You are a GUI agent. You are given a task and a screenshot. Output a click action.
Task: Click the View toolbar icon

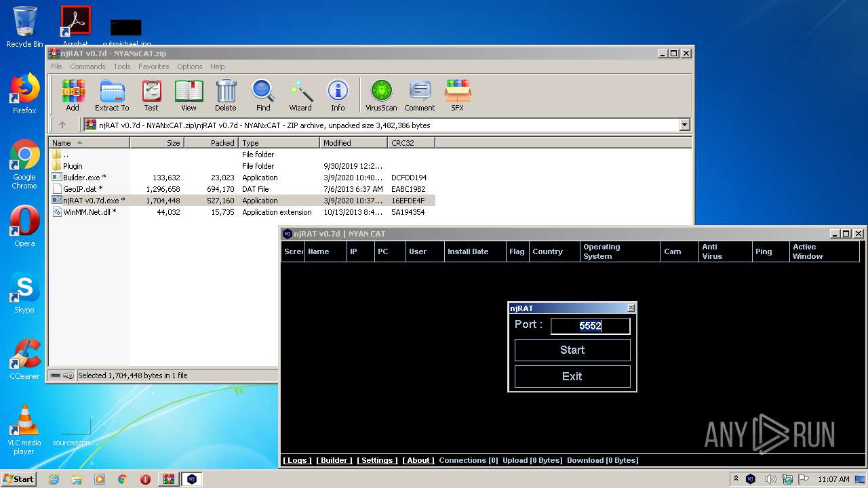click(189, 95)
